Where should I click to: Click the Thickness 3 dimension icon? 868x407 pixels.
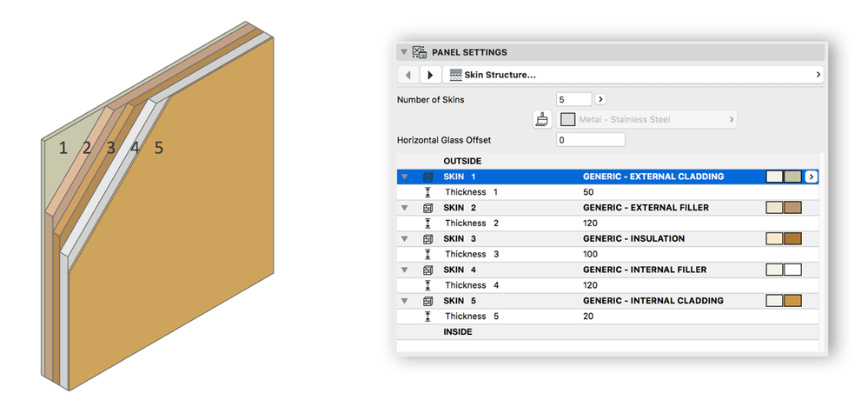tap(427, 254)
